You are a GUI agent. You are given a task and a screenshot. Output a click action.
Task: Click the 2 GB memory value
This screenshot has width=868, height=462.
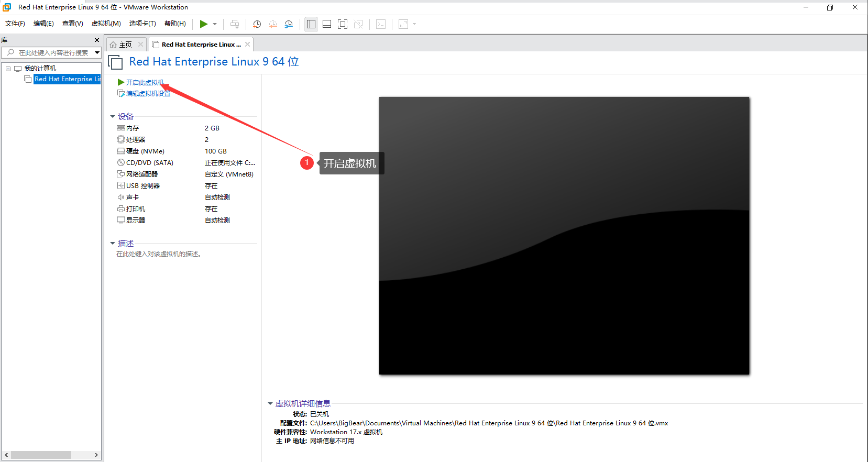coord(212,128)
